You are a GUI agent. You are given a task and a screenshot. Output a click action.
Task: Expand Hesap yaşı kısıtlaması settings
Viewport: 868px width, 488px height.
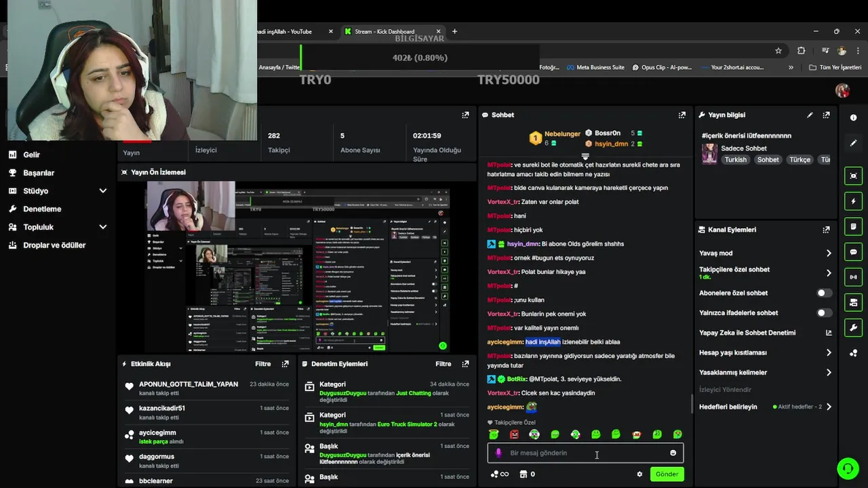(828, 352)
